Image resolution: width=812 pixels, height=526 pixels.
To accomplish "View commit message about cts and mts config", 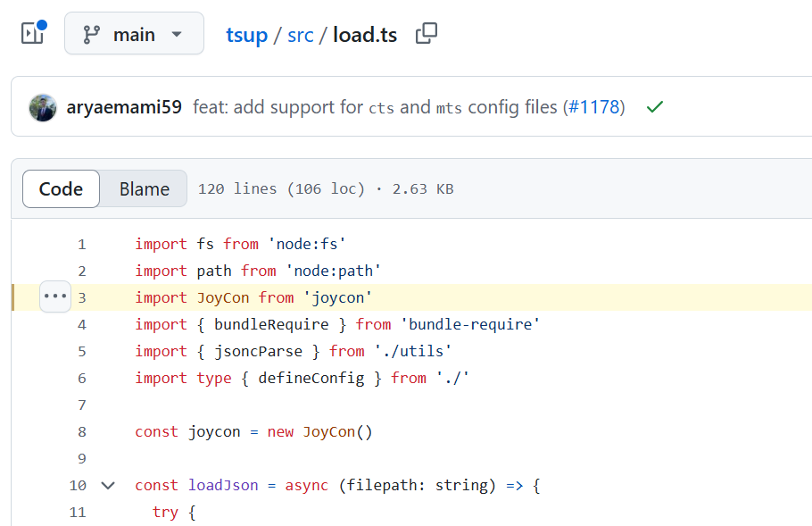I will click(375, 107).
